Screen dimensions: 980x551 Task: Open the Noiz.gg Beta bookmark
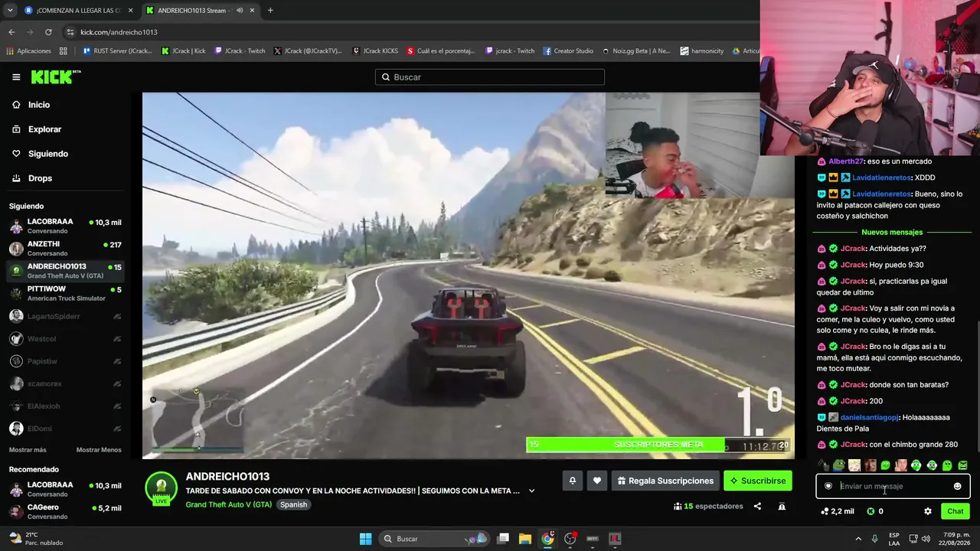point(636,51)
